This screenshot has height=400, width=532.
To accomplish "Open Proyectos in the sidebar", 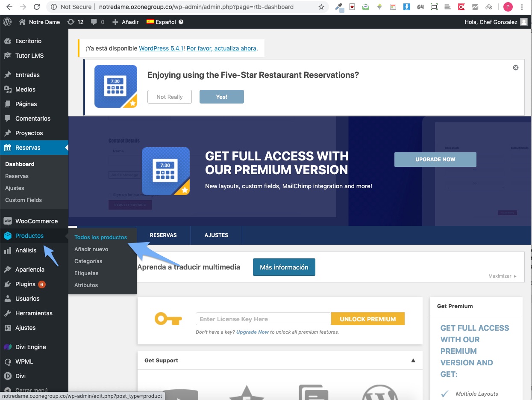I will click(29, 133).
